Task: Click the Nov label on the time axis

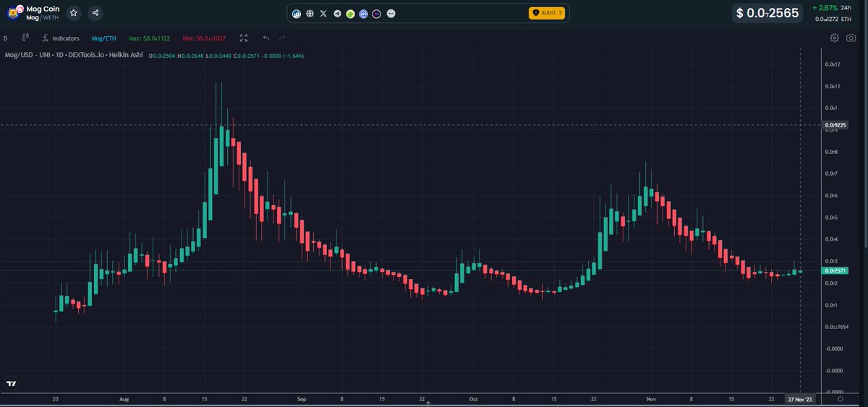Action: 651,399
